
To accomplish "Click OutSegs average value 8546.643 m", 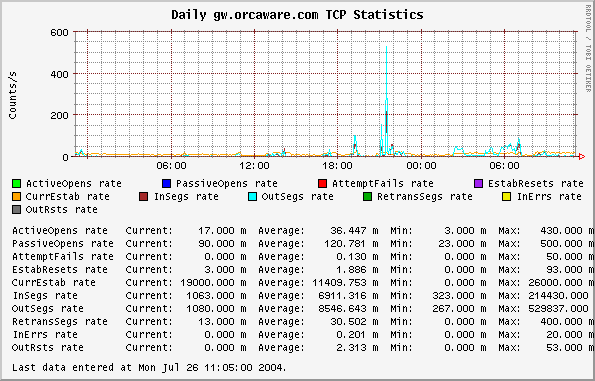I will [x=348, y=309].
